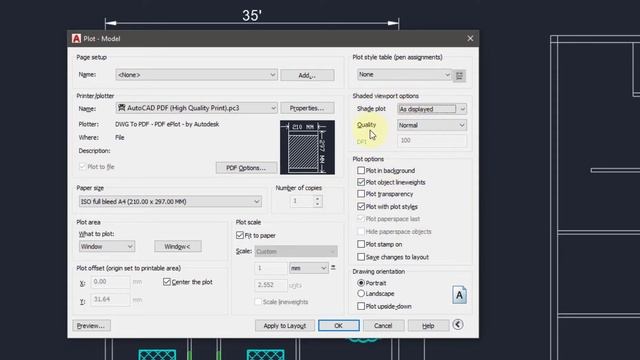Image resolution: width=640 pixels, height=360 pixels.
Task: Click the 'DWG To PDF - PDF ePlot' text
Action: pyautogui.click(x=167, y=124)
